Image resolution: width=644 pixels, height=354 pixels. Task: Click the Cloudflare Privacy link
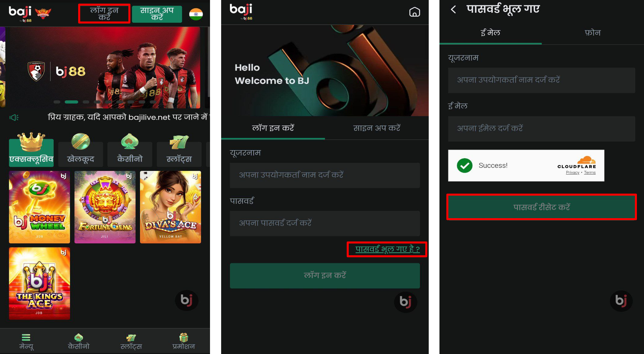572,173
